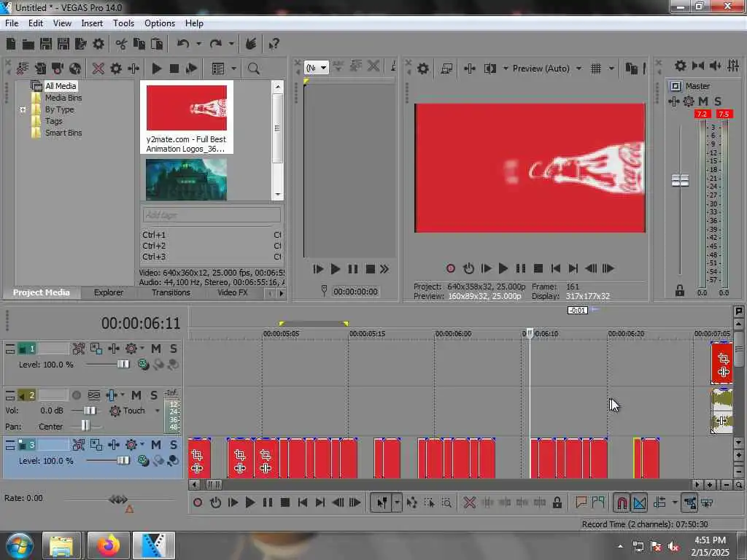Open the Insert menu
This screenshot has height=560, width=747.
click(92, 23)
